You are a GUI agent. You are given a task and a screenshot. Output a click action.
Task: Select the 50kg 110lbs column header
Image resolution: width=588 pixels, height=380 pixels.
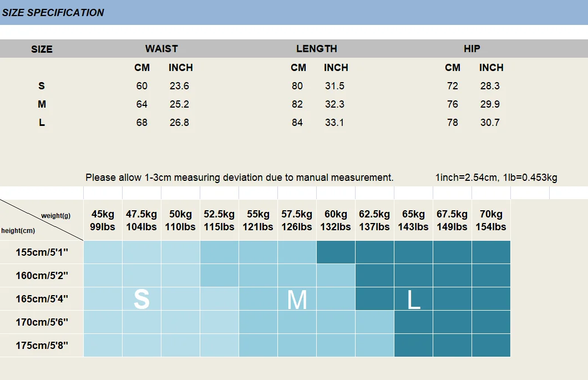[x=180, y=221]
